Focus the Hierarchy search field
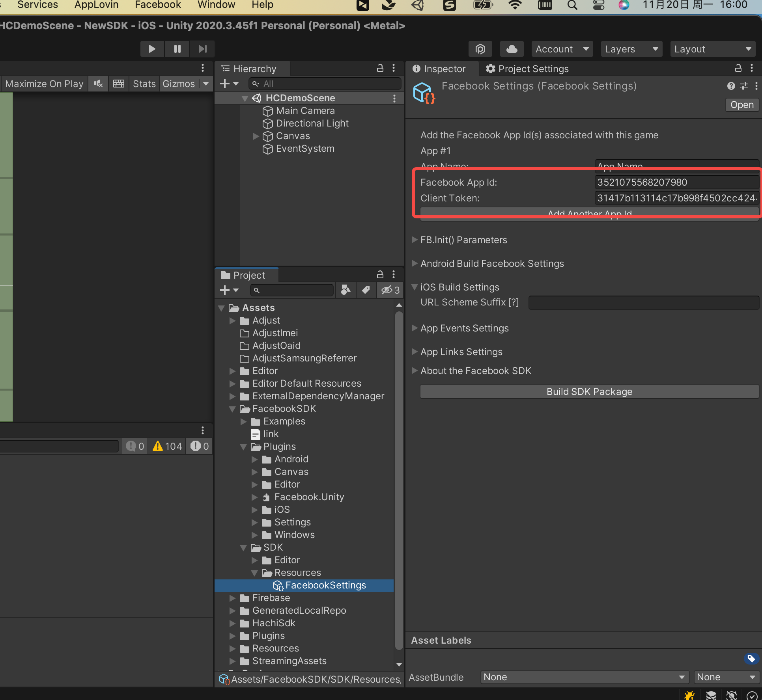The image size is (762, 700). (x=325, y=84)
